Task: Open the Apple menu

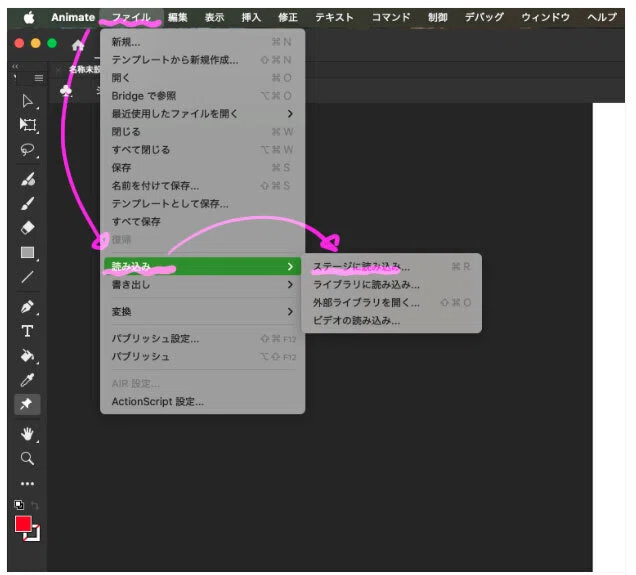Action: [29, 17]
